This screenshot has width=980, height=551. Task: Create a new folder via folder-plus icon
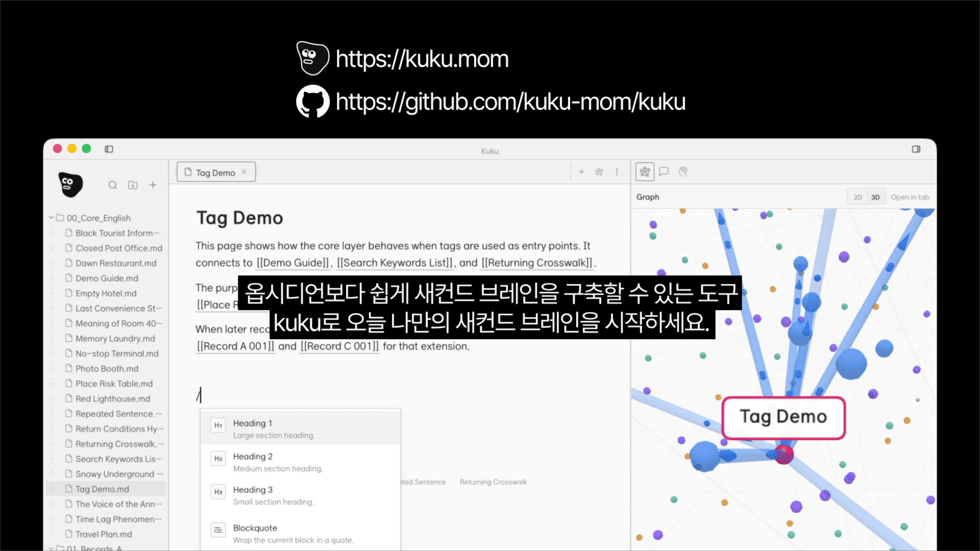pos(133,185)
